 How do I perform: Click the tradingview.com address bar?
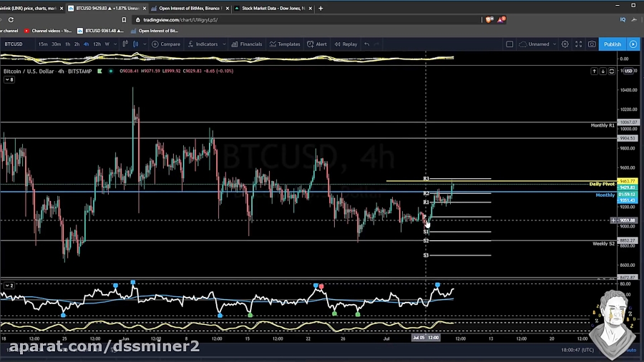pyautogui.click(x=306, y=20)
